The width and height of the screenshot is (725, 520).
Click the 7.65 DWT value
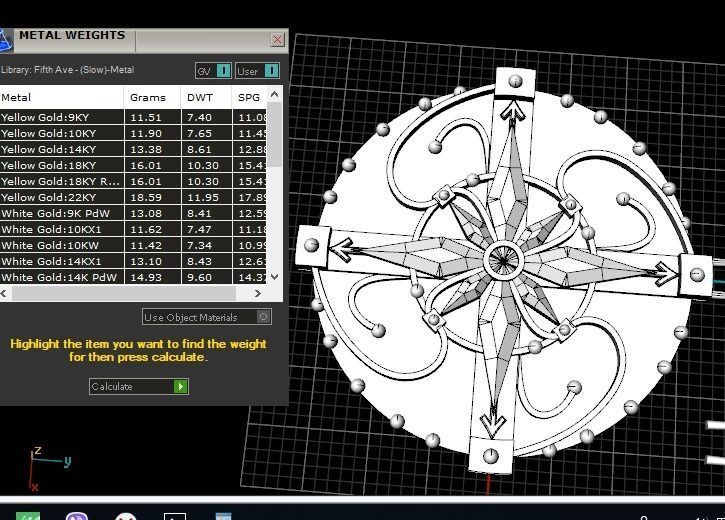[199, 134]
